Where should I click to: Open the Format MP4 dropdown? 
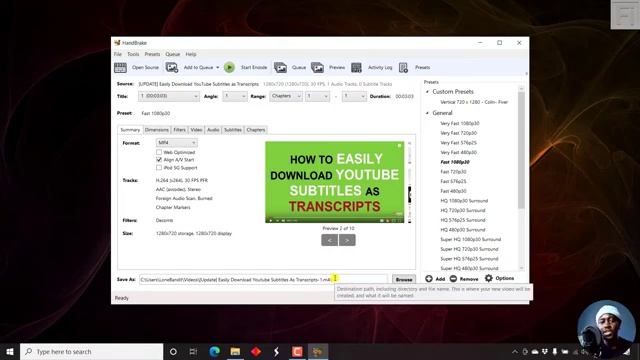click(x=177, y=143)
